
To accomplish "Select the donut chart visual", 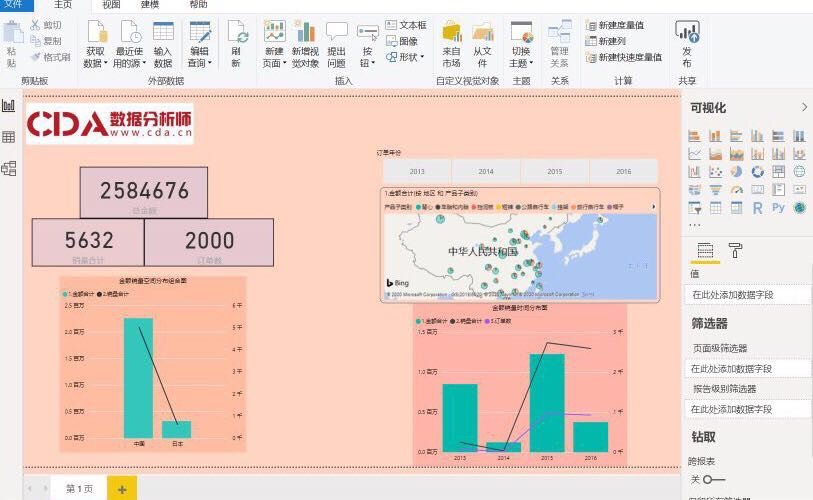I will pos(757,171).
